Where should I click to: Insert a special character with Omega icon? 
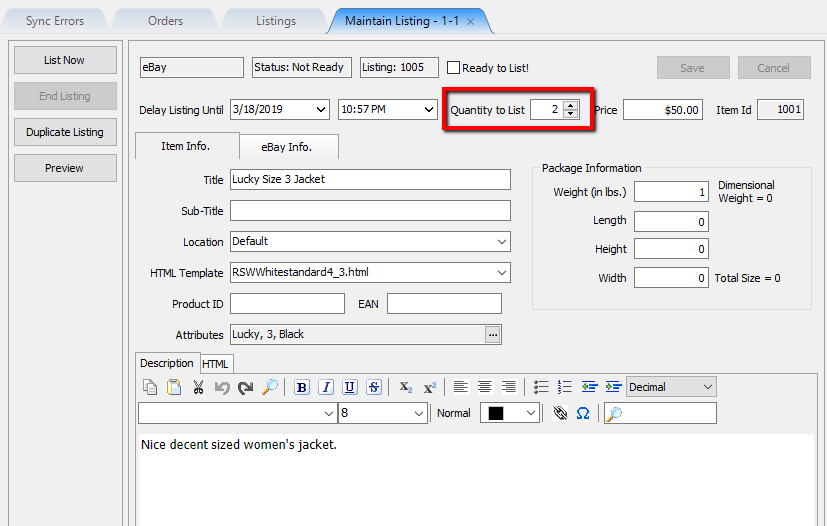point(583,413)
